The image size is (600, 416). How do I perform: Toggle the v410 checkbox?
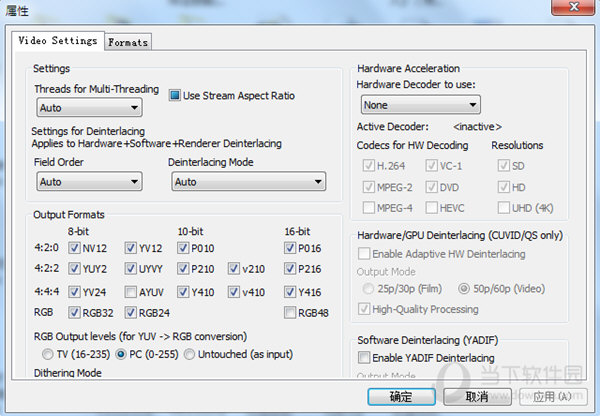[x=234, y=292]
